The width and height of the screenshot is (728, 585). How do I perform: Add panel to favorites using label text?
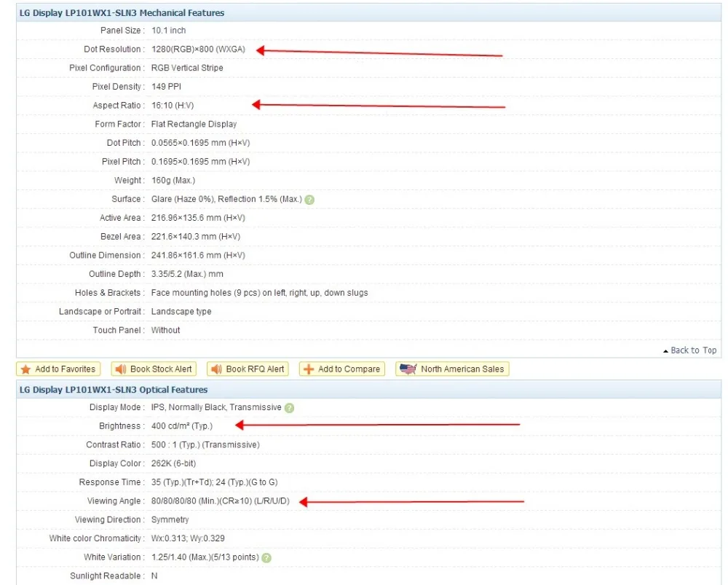coord(65,369)
